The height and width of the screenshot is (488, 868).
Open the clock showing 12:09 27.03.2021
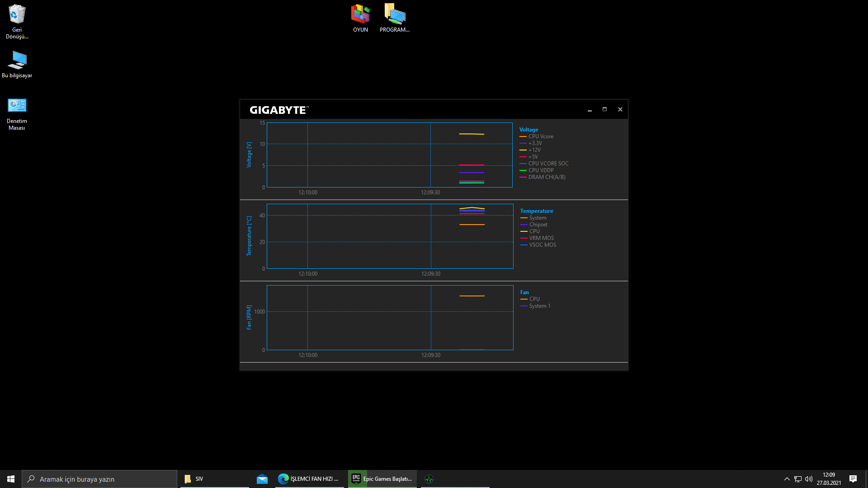coord(829,479)
